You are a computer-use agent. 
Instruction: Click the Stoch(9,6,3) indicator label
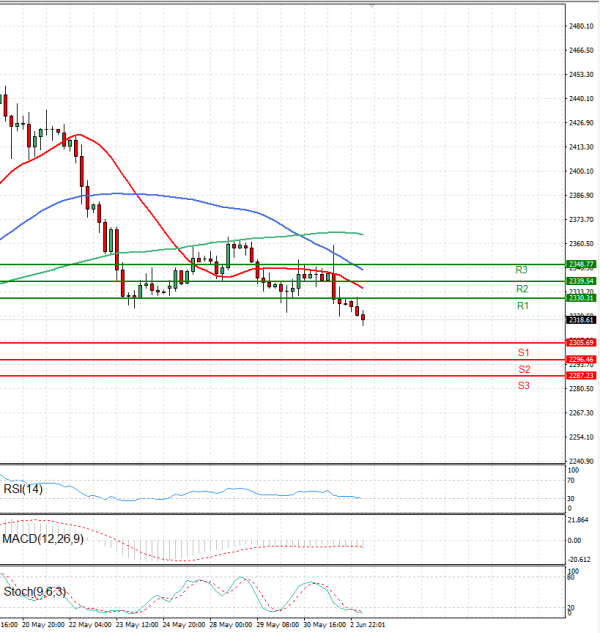34,591
